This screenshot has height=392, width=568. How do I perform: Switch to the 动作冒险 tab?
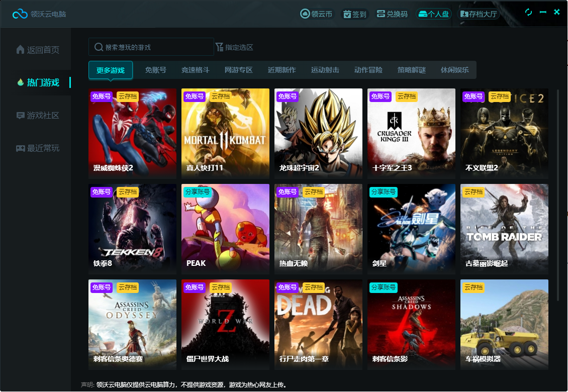pos(368,70)
